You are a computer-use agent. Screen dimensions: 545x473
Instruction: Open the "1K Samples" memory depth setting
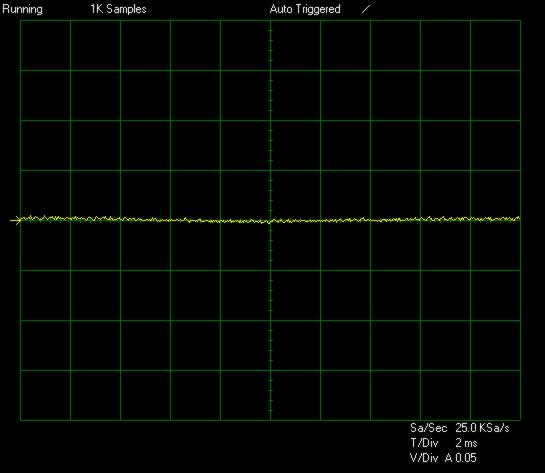click(x=119, y=9)
